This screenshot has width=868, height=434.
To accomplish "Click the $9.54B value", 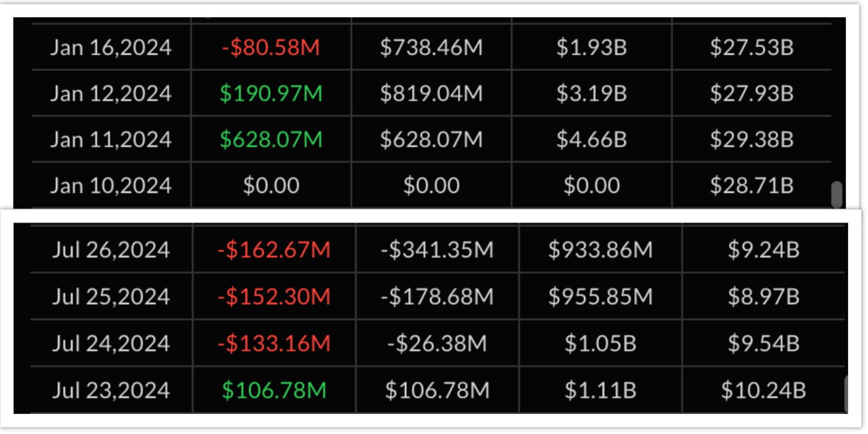I will [763, 343].
